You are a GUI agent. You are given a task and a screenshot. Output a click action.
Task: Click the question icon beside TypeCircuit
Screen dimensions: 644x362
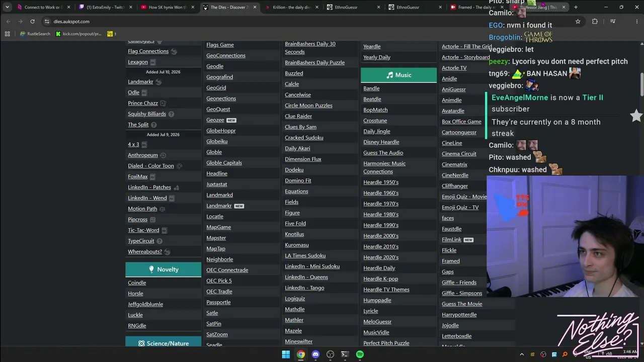(159, 241)
